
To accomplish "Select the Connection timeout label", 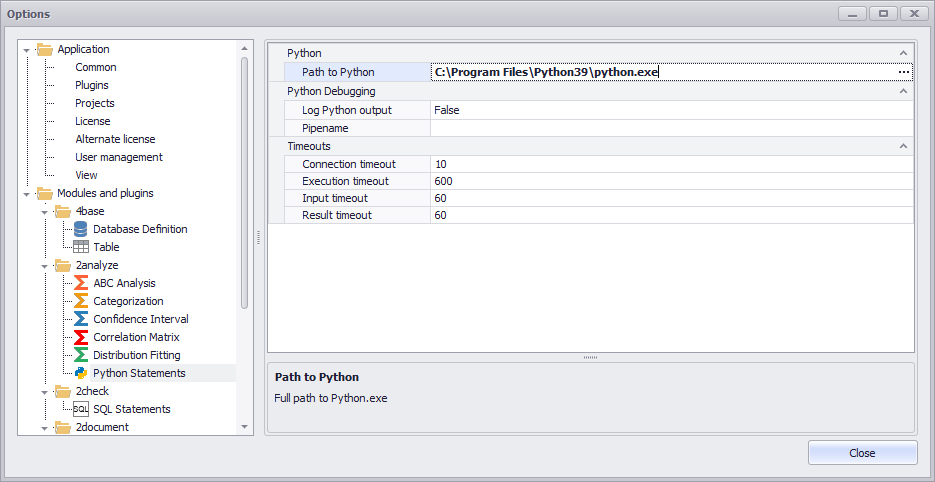I will [349, 164].
